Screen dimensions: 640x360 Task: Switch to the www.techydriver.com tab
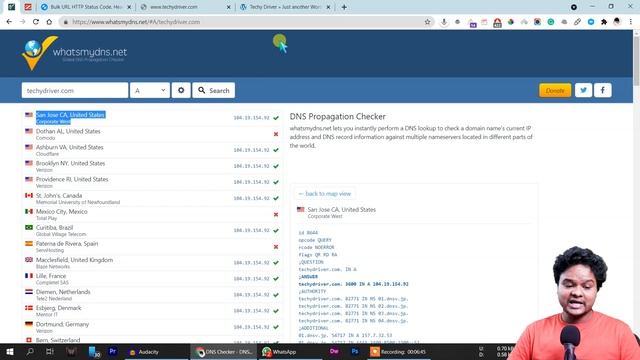click(x=185, y=7)
